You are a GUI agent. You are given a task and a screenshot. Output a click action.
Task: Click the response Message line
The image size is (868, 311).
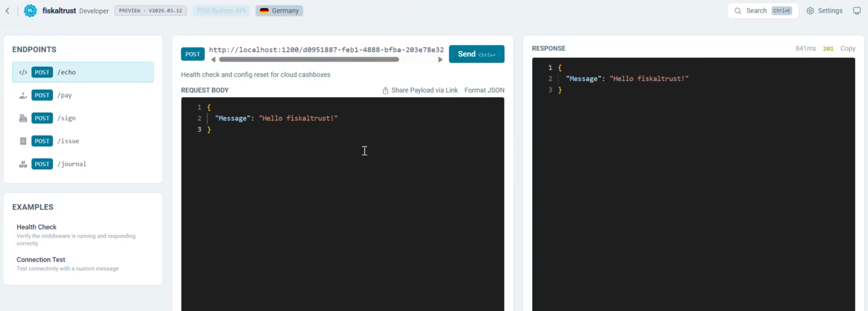(x=627, y=79)
